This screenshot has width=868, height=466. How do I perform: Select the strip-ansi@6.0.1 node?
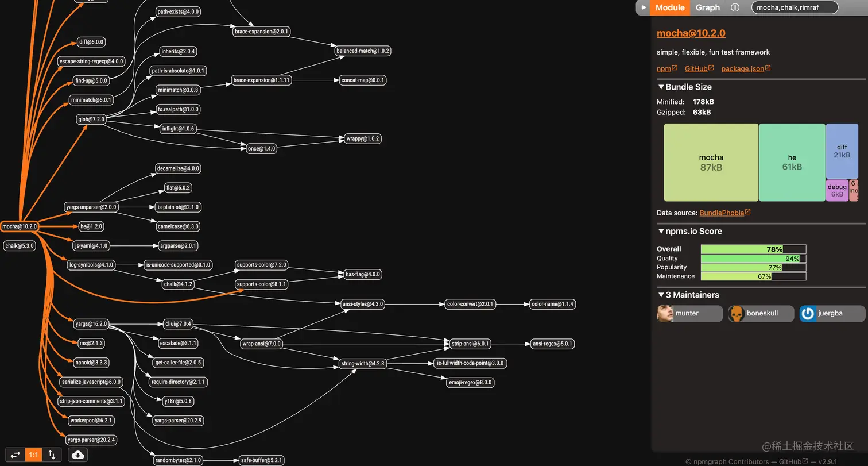(470, 344)
